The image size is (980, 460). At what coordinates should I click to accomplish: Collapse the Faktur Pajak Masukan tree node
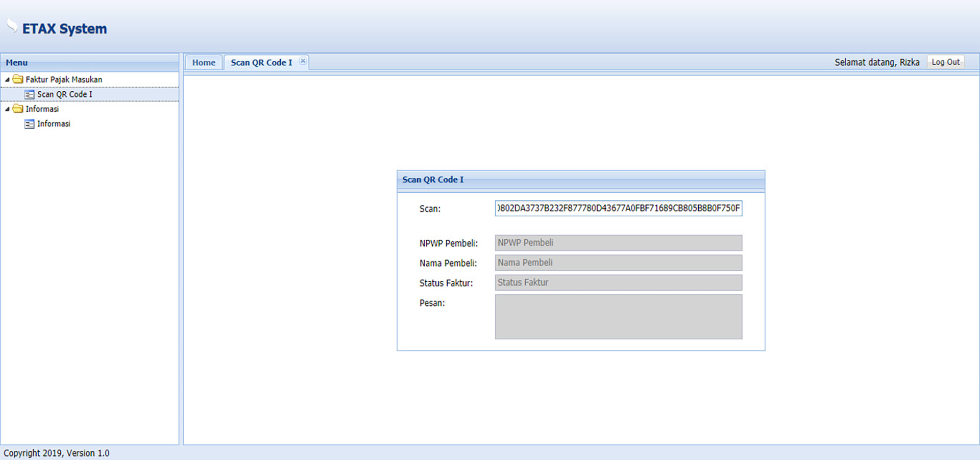pyautogui.click(x=7, y=80)
